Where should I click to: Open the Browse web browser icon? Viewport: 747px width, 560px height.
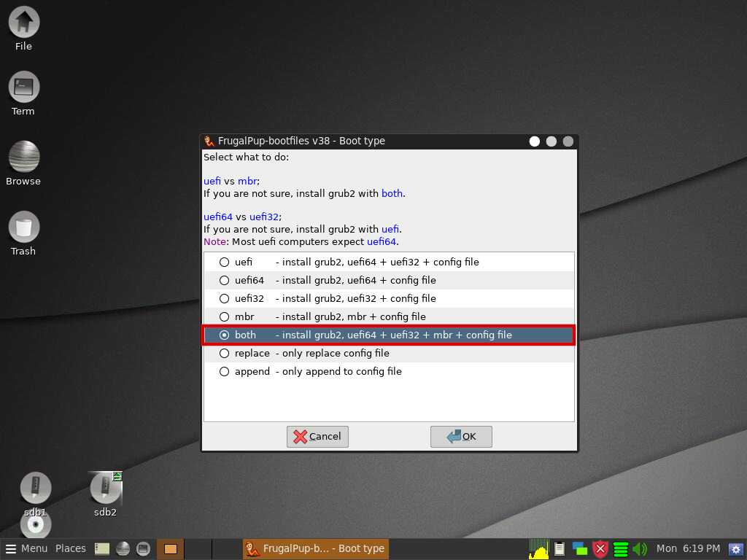point(23,157)
